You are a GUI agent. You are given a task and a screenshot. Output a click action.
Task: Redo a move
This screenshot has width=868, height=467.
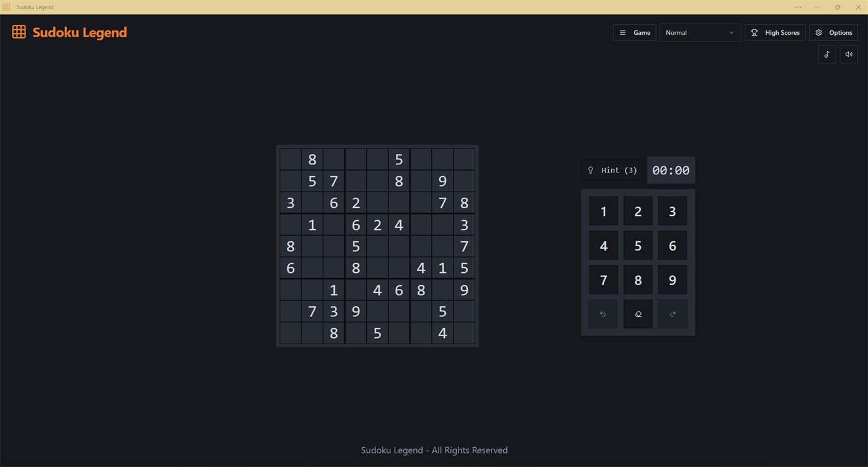point(672,313)
